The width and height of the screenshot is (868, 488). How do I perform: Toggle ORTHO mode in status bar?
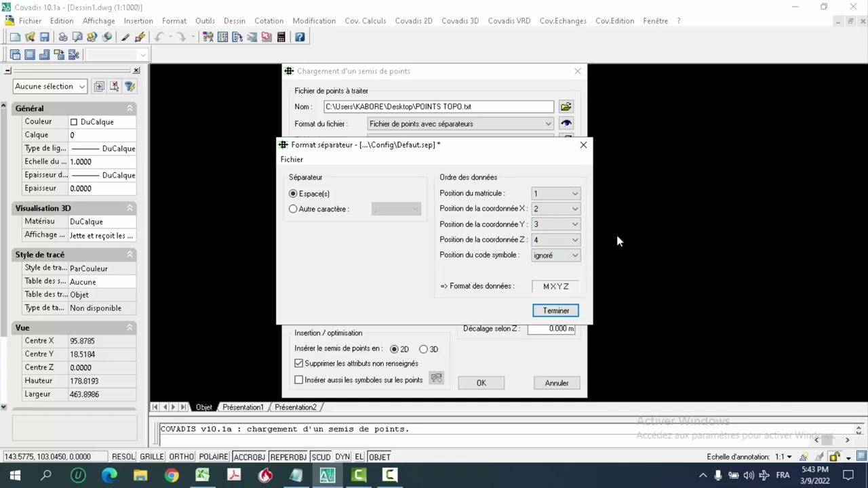point(182,457)
